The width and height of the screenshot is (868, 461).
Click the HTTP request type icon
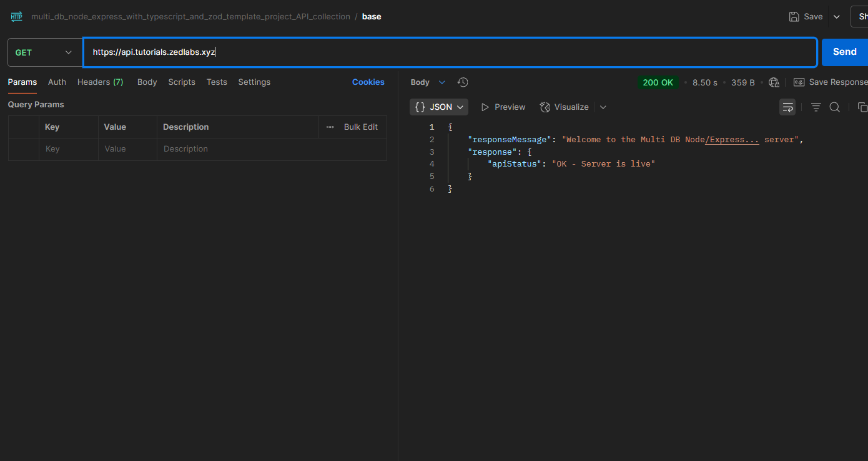click(x=17, y=17)
